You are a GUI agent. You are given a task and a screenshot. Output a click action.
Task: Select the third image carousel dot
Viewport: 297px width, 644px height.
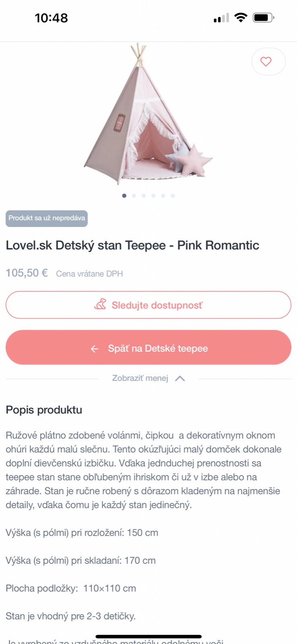[x=143, y=196]
